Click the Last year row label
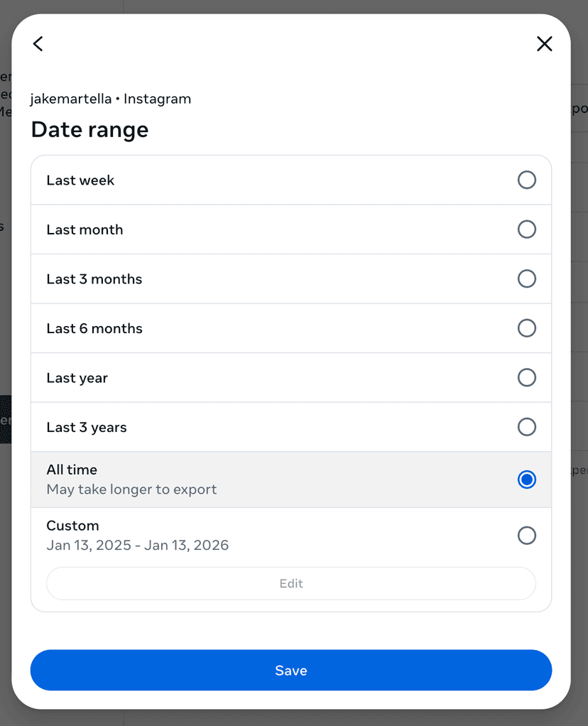 point(77,377)
